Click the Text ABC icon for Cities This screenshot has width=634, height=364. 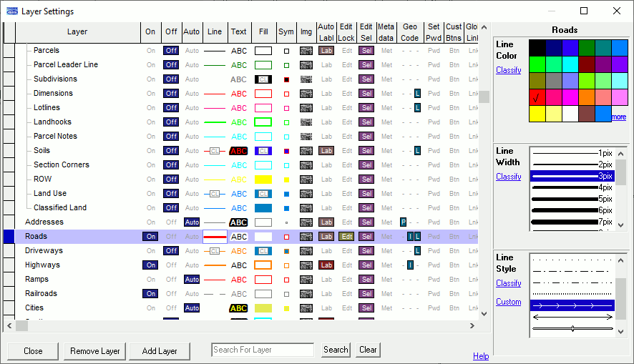[238, 308]
